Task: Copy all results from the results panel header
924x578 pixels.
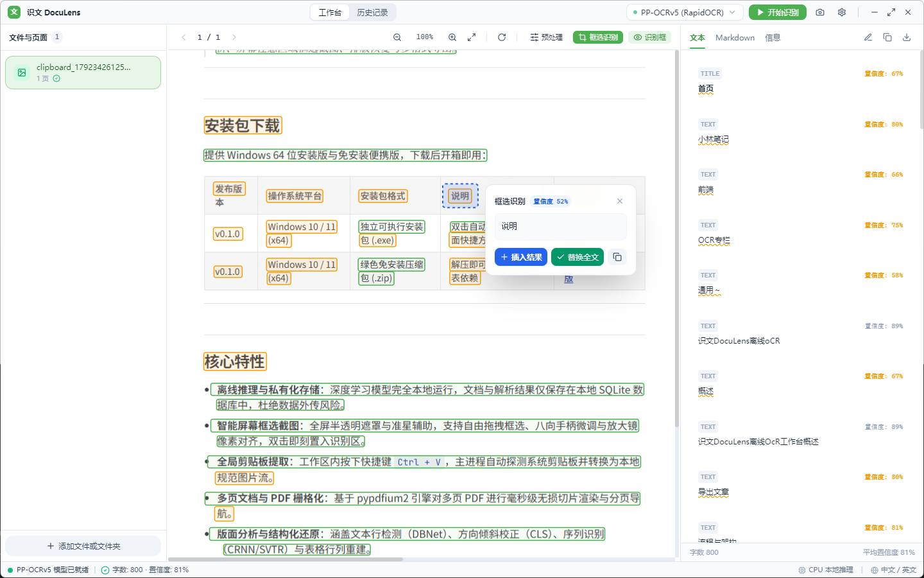Action: (x=887, y=37)
